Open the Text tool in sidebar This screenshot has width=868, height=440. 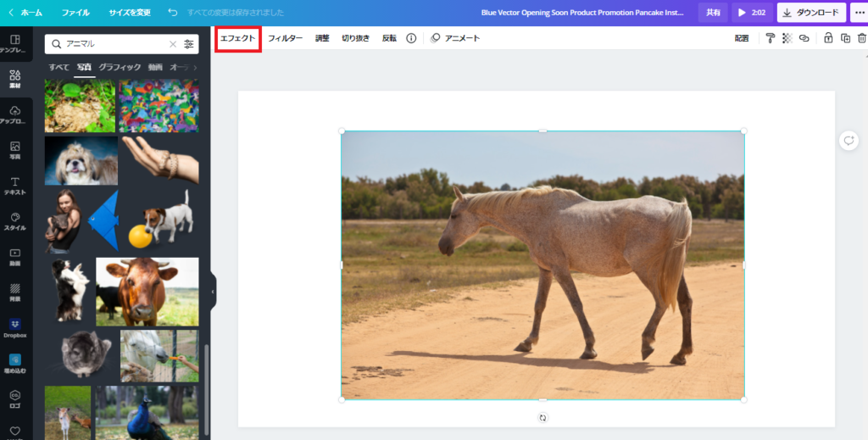[15, 186]
